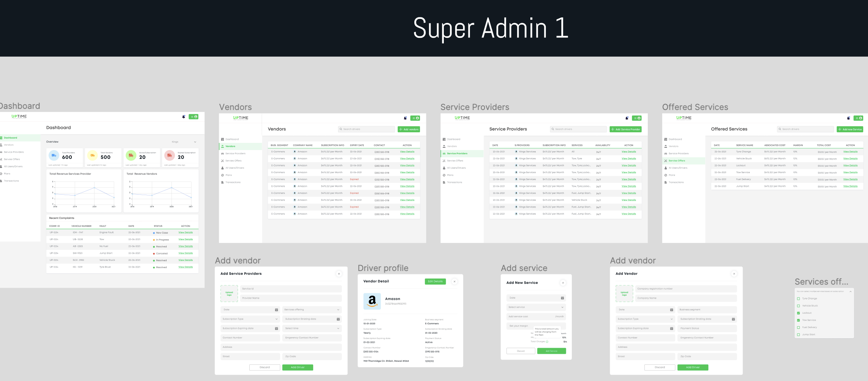The height and width of the screenshot is (381, 868).
Task: Click the Total Providers blue truck icon
Action: pos(54,155)
